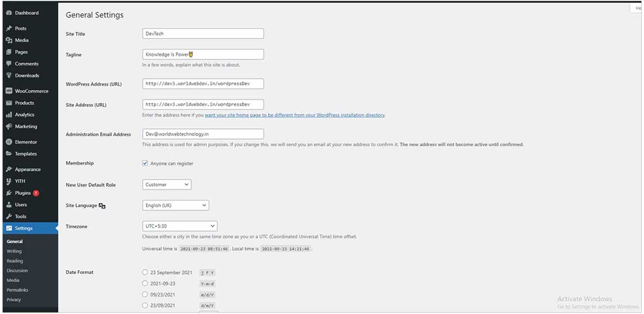Image resolution: width=644 pixels, height=314 pixels.
Task: Go to Discussion settings submenu
Action: point(17,271)
